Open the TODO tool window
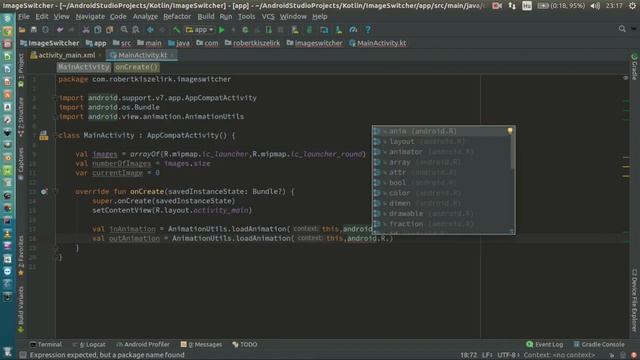Image resolution: width=640 pixels, height=360 pixels. pyautogui.click(x=244, y=344)
